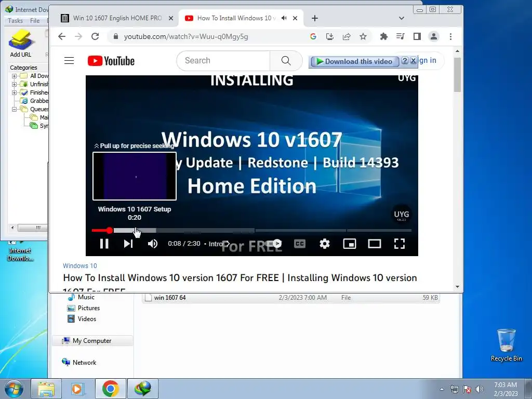This screenshot has width=532, height=399.
Task: Select win 1607 64 file
Action: point(291,298)
